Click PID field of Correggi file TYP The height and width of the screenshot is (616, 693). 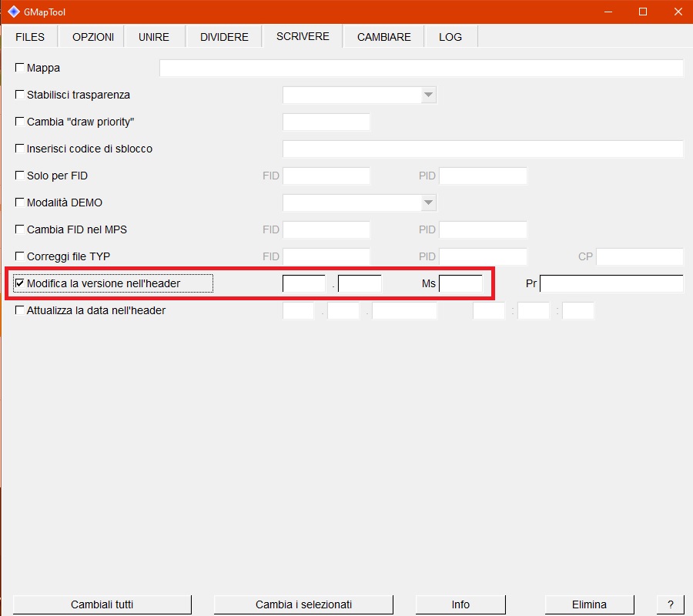click(x=483, y=256)
